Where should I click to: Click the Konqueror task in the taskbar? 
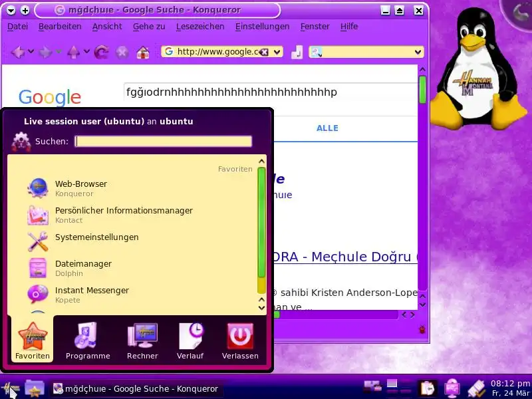(x=137, y=389)
